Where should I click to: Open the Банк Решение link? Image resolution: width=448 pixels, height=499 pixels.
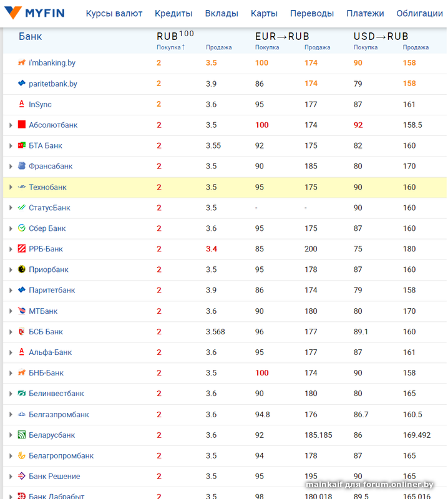point(54,477)
